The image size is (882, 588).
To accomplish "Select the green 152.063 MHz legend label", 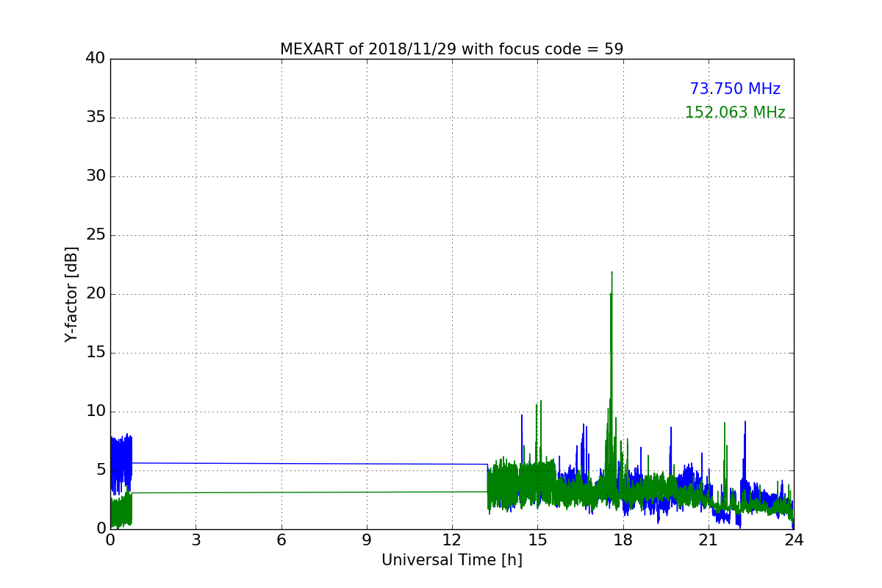I will click(x=734, y=112).
